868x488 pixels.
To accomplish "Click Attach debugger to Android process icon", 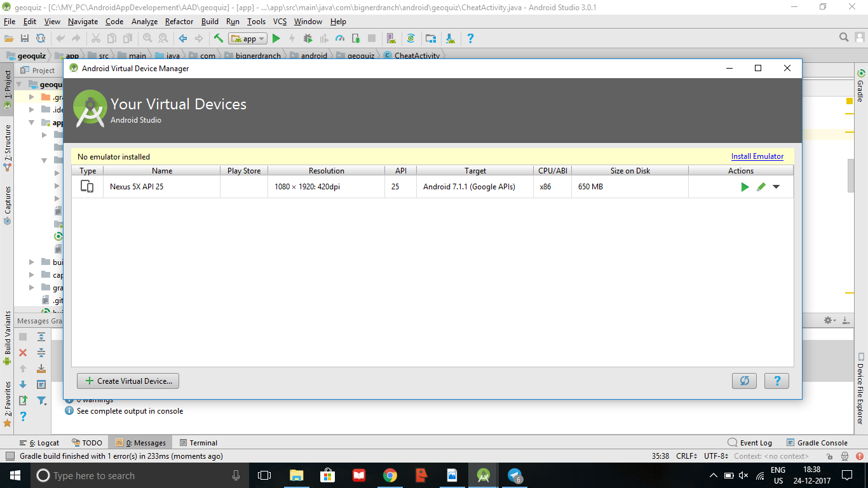I will (x=356, y=39).
